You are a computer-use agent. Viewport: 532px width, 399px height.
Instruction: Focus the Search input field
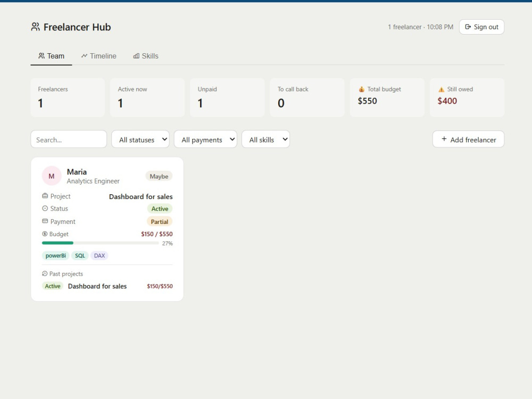69,139
